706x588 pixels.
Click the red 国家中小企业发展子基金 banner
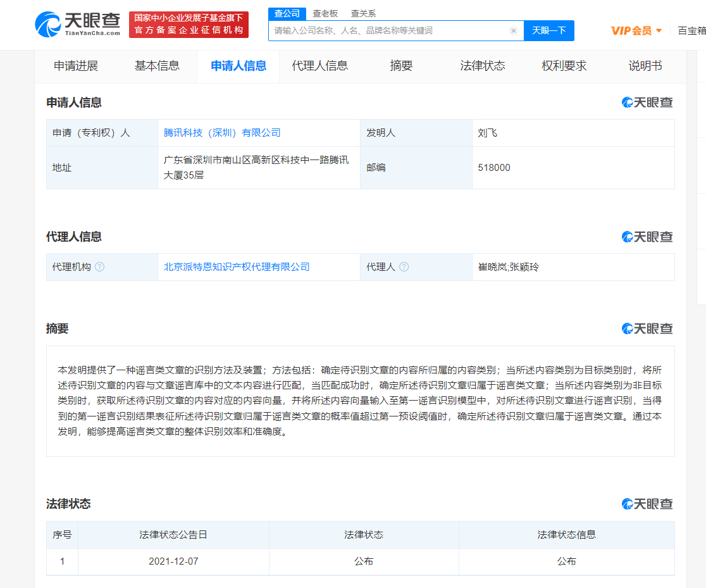pos(189,24)
